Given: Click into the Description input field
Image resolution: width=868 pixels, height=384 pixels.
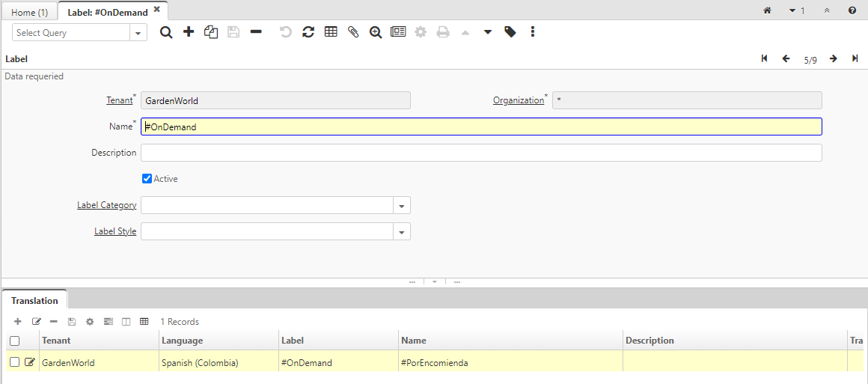Looking at the screenshot, I should (x=480, y=153).
